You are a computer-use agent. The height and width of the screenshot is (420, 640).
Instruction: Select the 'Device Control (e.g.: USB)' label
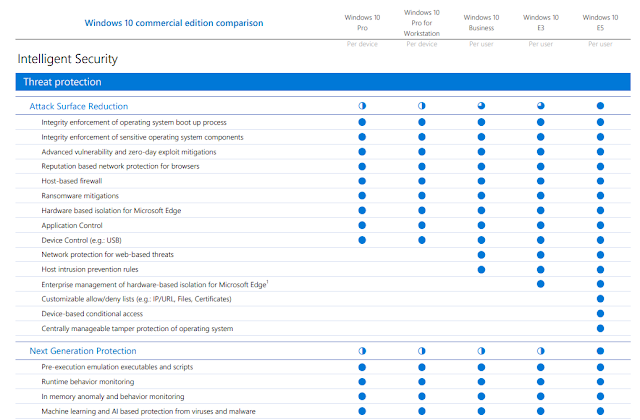pyautogui.click(x=82, y=240)
